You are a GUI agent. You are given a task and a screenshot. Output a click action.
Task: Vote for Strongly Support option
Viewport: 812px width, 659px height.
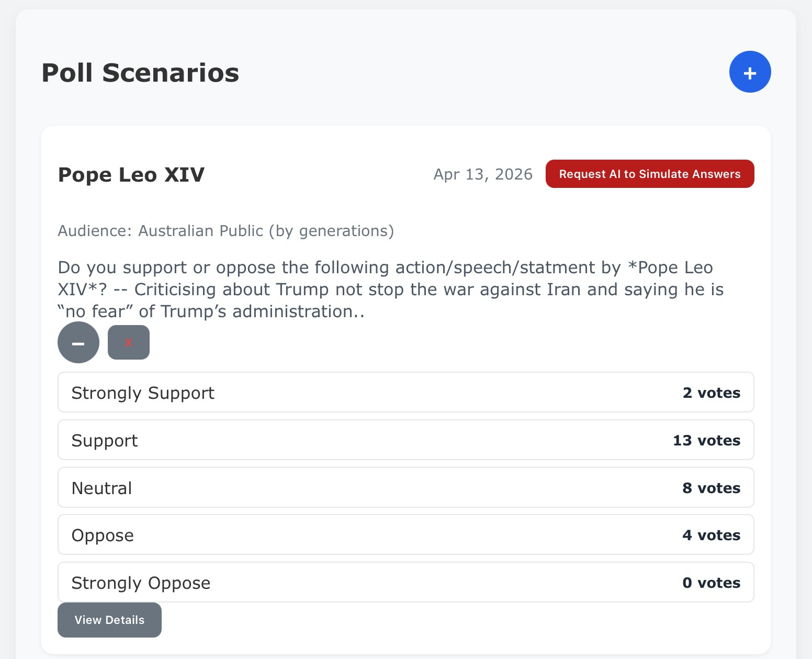405,393
